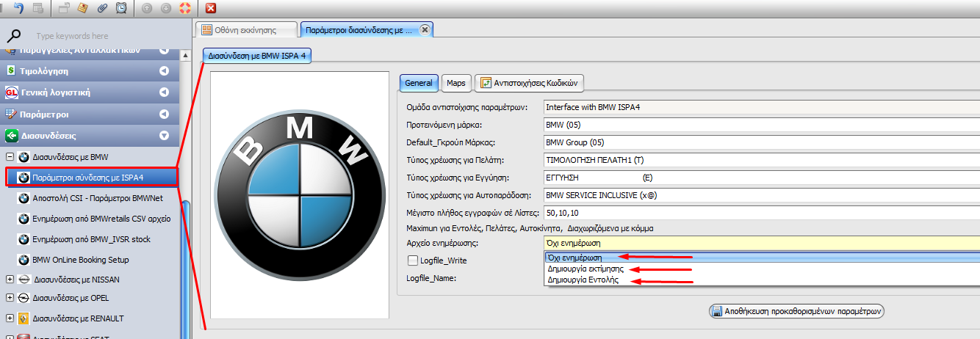This screenshot has height=339, width=980.
Task: Click the blue undo arrow icon
Action: (18, 8)
